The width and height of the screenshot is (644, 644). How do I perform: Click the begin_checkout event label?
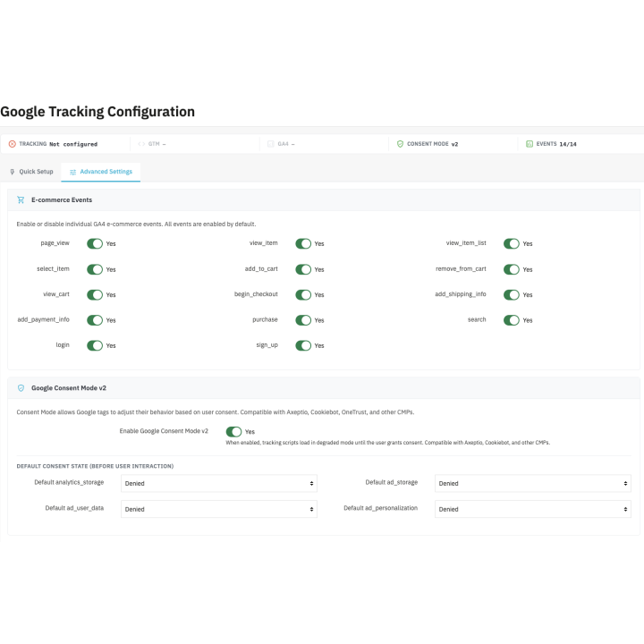tap(256, 294)
